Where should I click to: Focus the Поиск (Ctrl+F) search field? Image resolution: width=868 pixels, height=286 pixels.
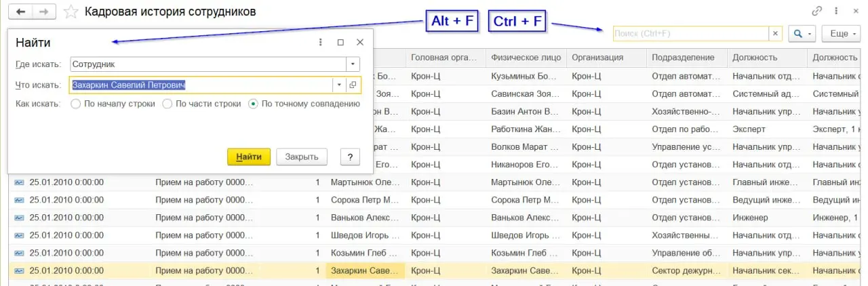point(690,33)
